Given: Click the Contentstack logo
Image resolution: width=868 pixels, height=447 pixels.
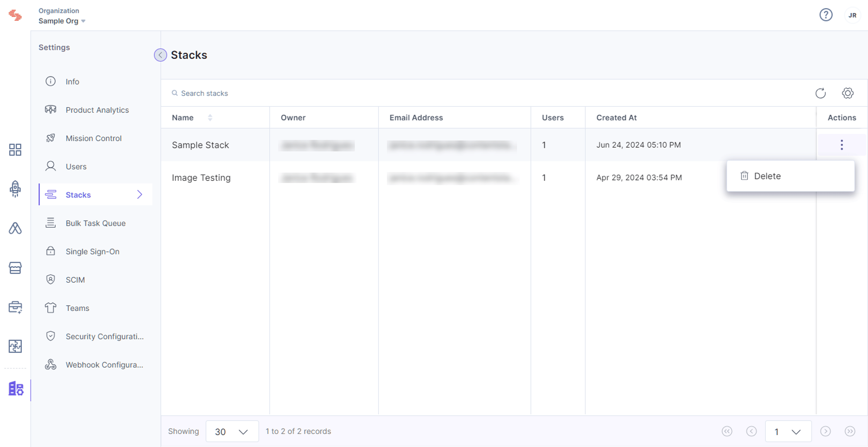Looking at the screenshot, I should (x=15, y=15).
